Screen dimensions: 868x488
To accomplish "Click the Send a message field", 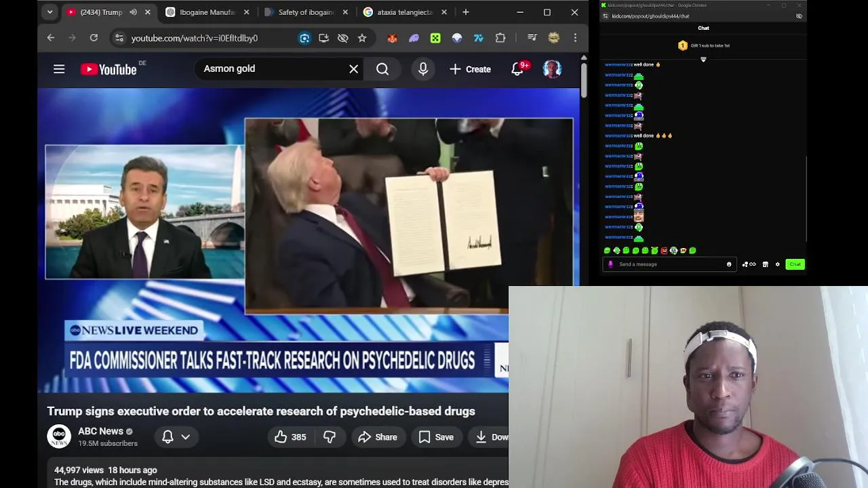I will pos(670,264).
